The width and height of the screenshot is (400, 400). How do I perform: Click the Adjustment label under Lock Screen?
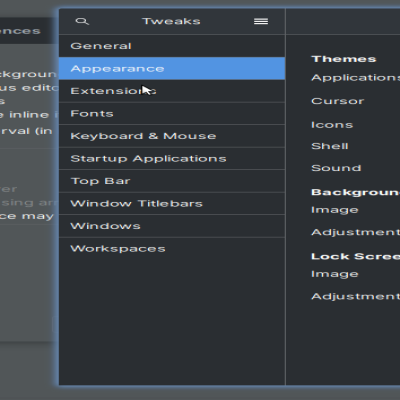[355, 296]
